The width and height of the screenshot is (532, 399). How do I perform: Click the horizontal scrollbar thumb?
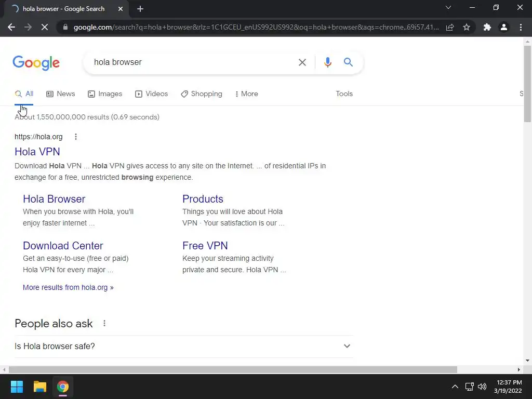[233, 369]
